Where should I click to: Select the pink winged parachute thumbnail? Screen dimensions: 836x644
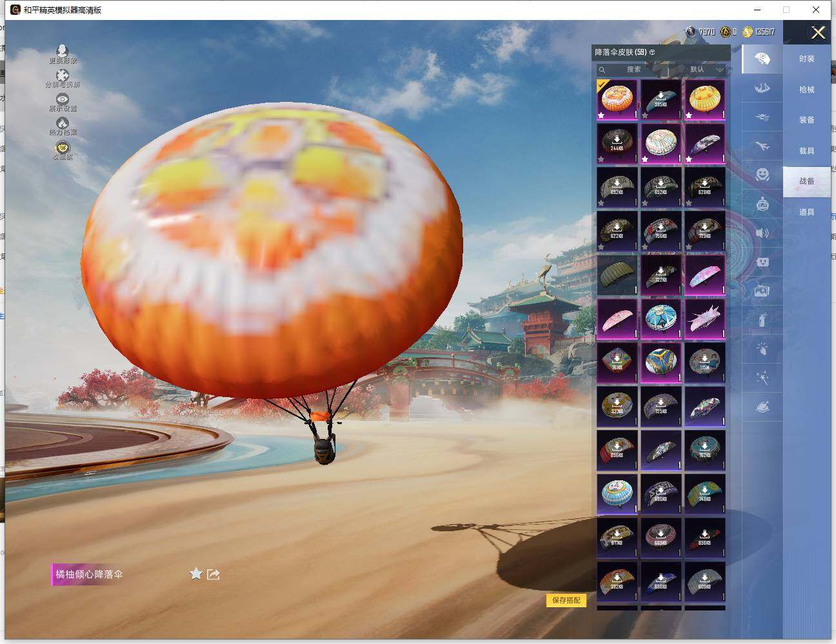pyautogui.click(x=705, y=319)
